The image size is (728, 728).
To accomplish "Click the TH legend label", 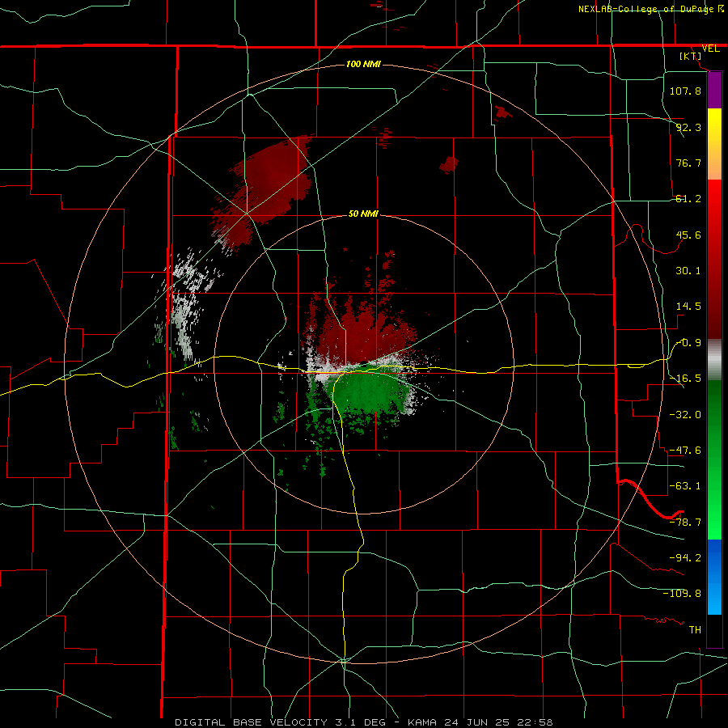I will tap(695, 630).
